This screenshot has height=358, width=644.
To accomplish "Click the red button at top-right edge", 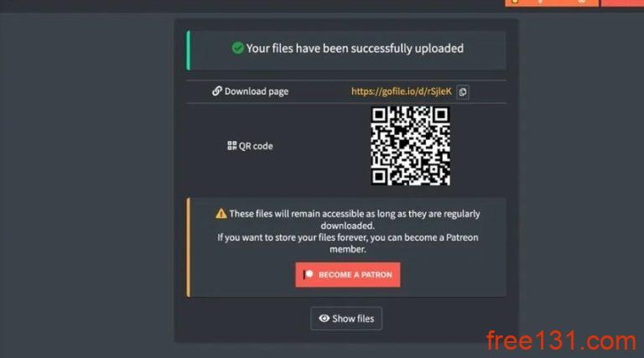I will point(623,3).
